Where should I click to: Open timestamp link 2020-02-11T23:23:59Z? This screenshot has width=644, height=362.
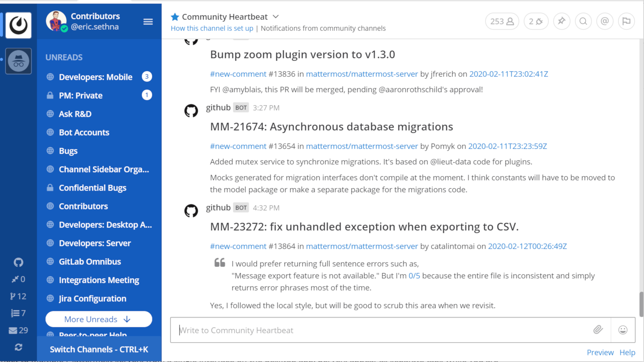pos(507,146)
